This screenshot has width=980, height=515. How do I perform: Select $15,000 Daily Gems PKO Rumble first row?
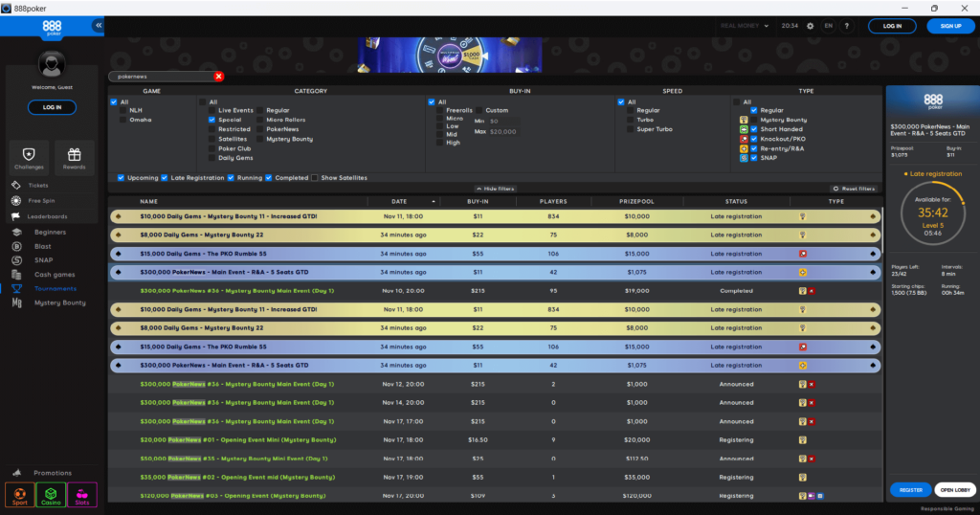496,254
